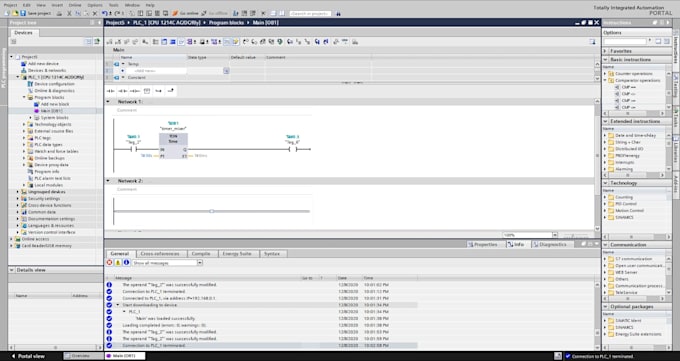Screen dimensions: 680x361
Task: Open the Syntax tab in the Info panel
Action: [272, 253]
